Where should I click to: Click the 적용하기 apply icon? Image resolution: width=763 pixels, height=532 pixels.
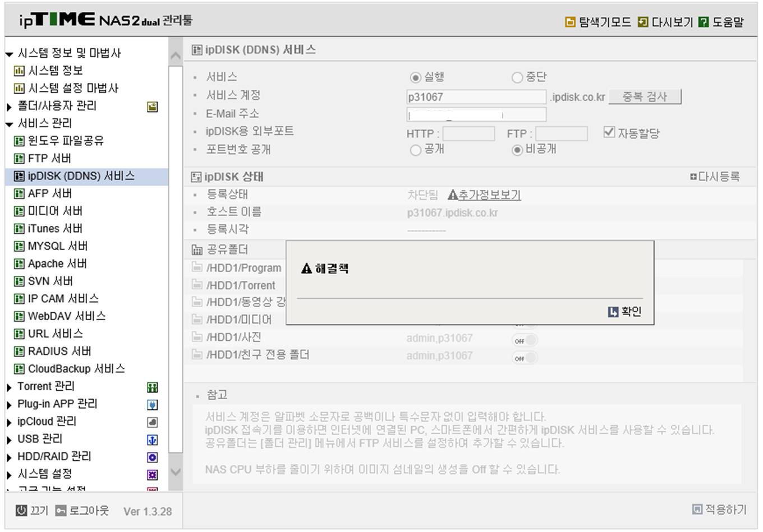[x=697, y=509]
